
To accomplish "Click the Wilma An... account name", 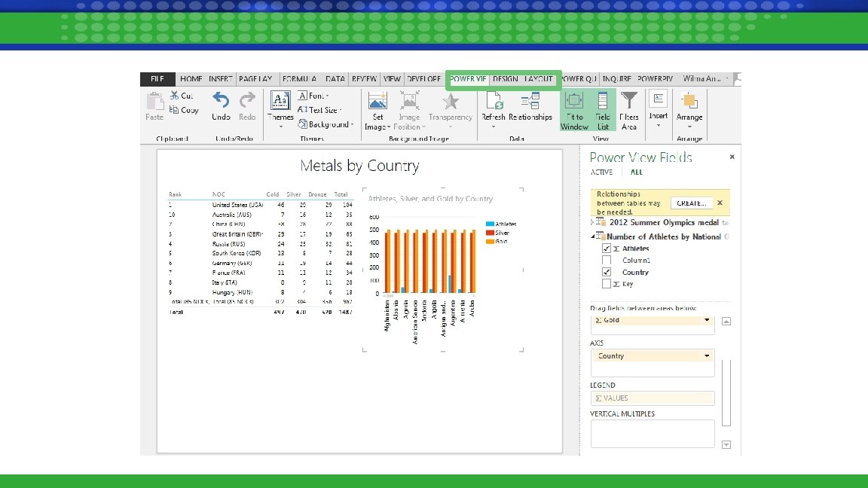I will click(x=702, y=79).
